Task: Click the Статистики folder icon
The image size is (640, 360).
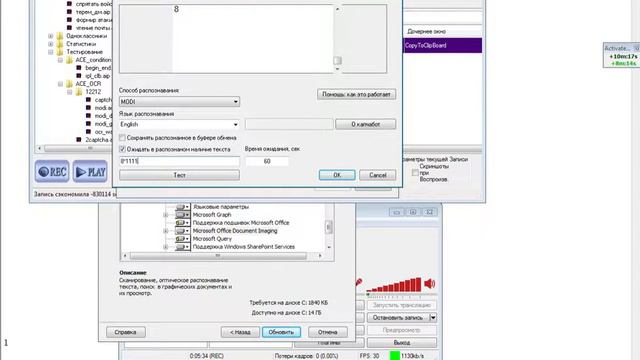Action: [60, 44]
